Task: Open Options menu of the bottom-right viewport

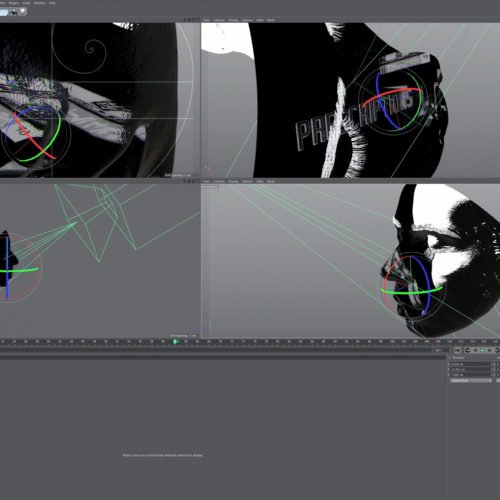Action: [x=247, y=181]
